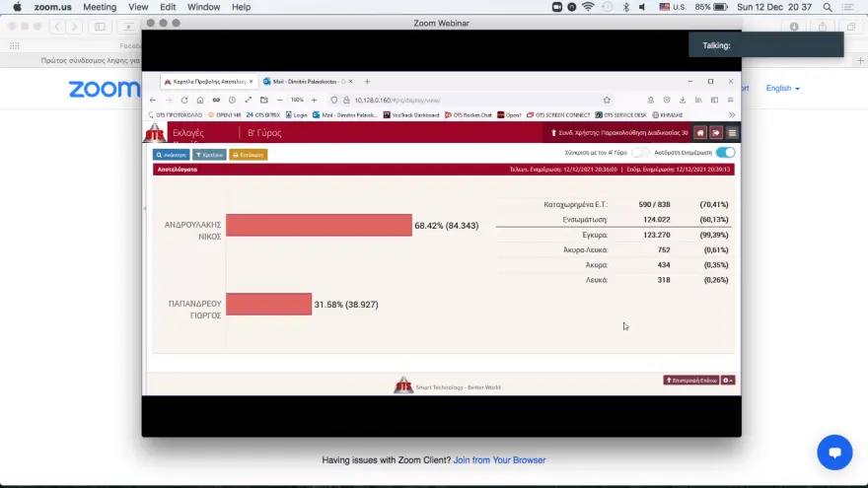Open the Meeting menu in menu bar

point(100,7)
